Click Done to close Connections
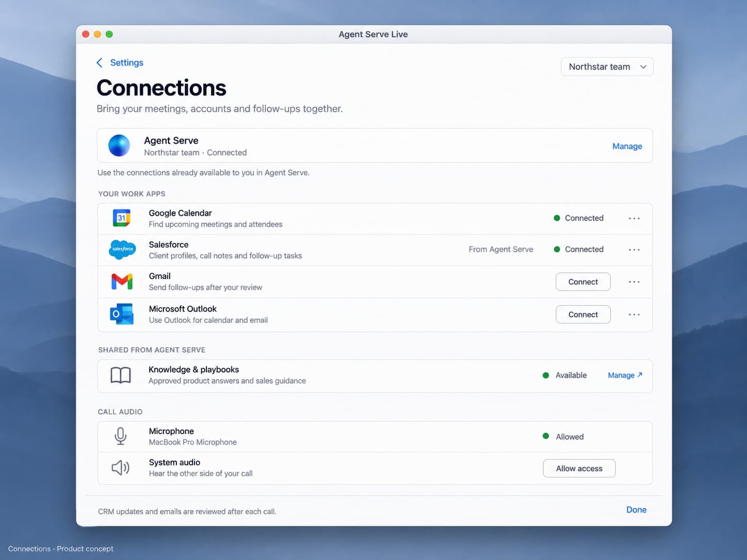Image resolution: width=747 pixels, height=560 pixels. tap(636, 509)
